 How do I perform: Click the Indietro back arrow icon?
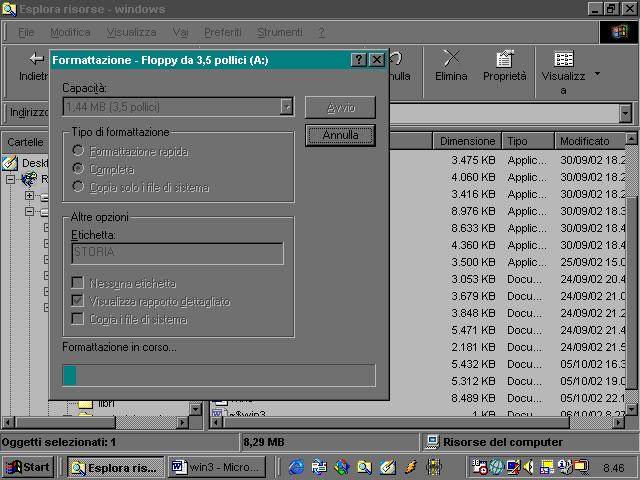[x=37, y=59]
